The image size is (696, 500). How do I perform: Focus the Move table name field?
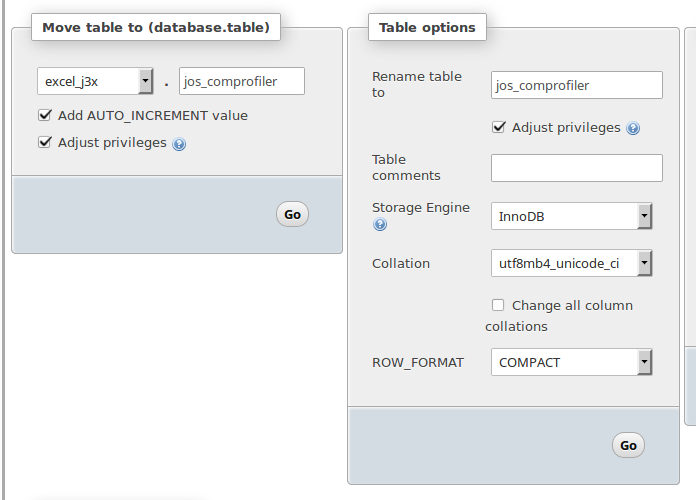coord(242,81)
